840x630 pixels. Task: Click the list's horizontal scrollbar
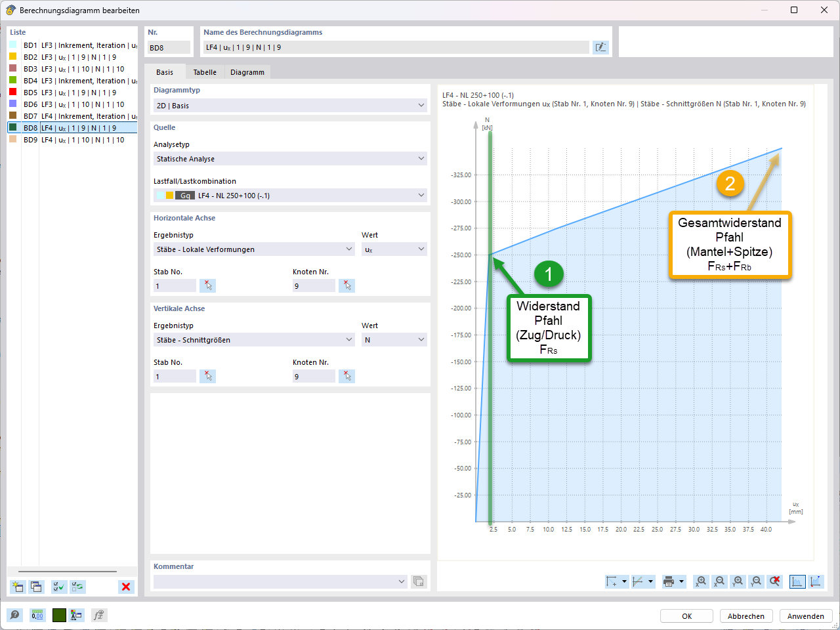68,572
